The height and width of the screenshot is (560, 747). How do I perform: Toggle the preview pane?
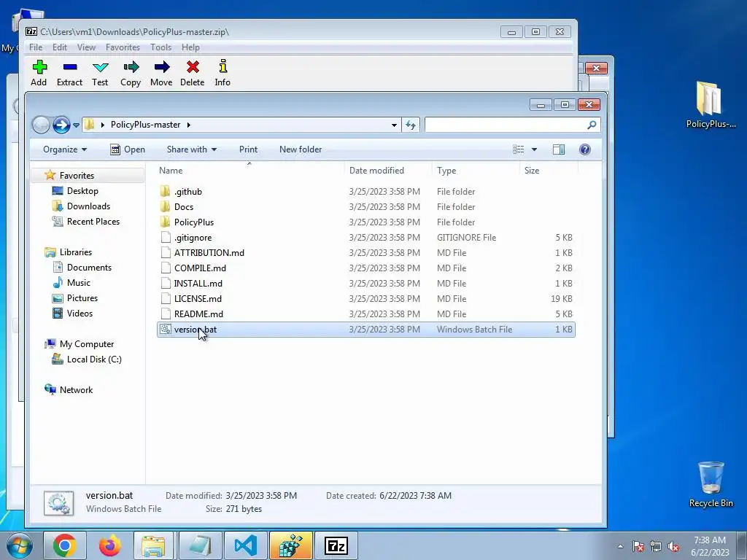pyautogui.click(x=559, y=149)
